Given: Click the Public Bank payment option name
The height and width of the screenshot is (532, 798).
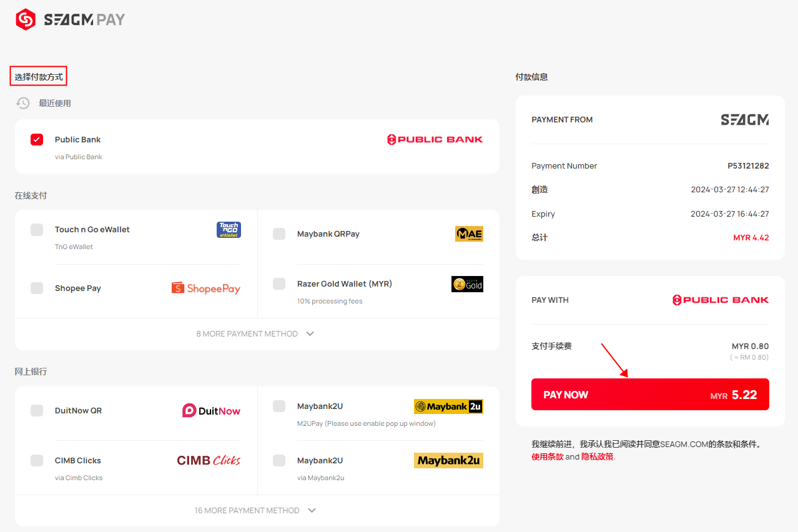Looking at the screenshot, I should coord(78,139).
